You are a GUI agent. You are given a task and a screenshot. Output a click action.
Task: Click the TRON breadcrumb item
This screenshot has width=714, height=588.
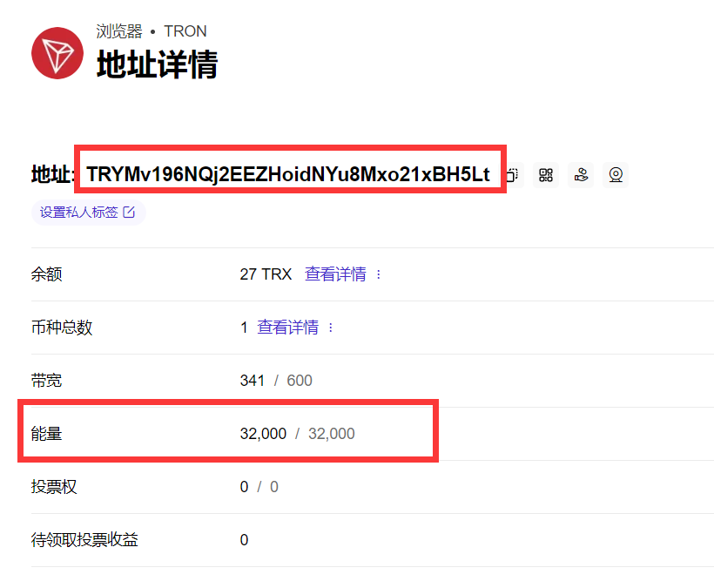(x=185, y=31)
